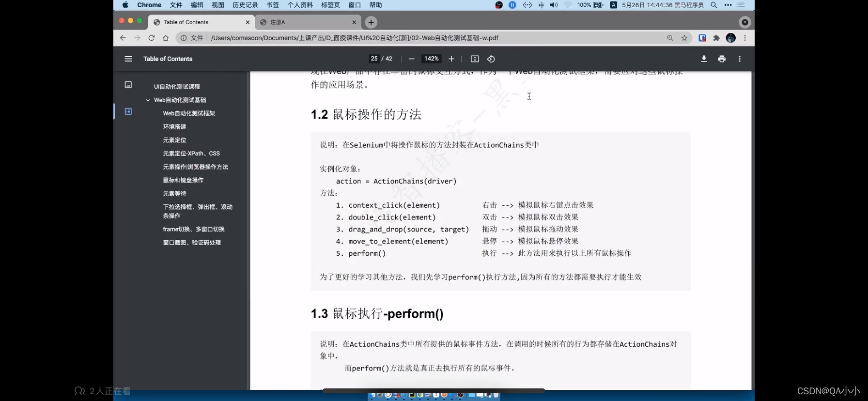Click the zoom percentage field 142%
The image size is (868, 401).
[431, 59]
